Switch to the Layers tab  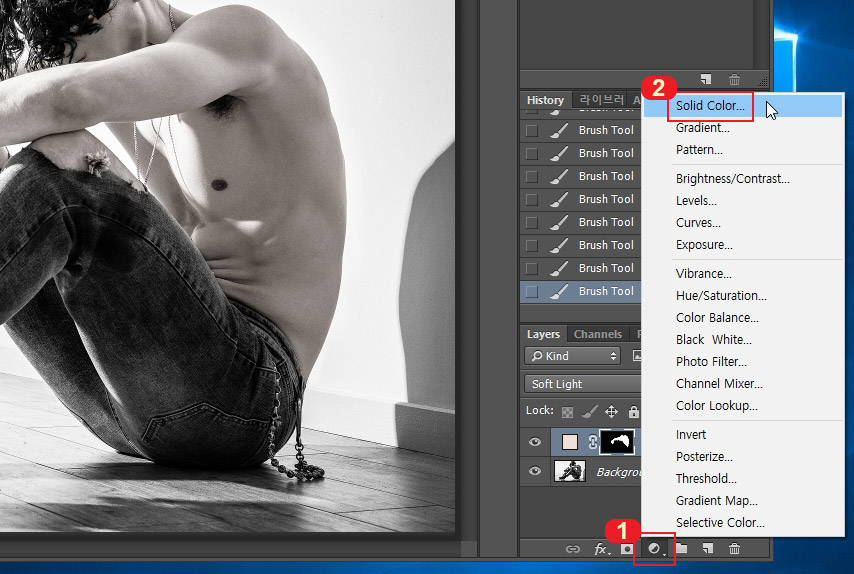click(543, 334)
